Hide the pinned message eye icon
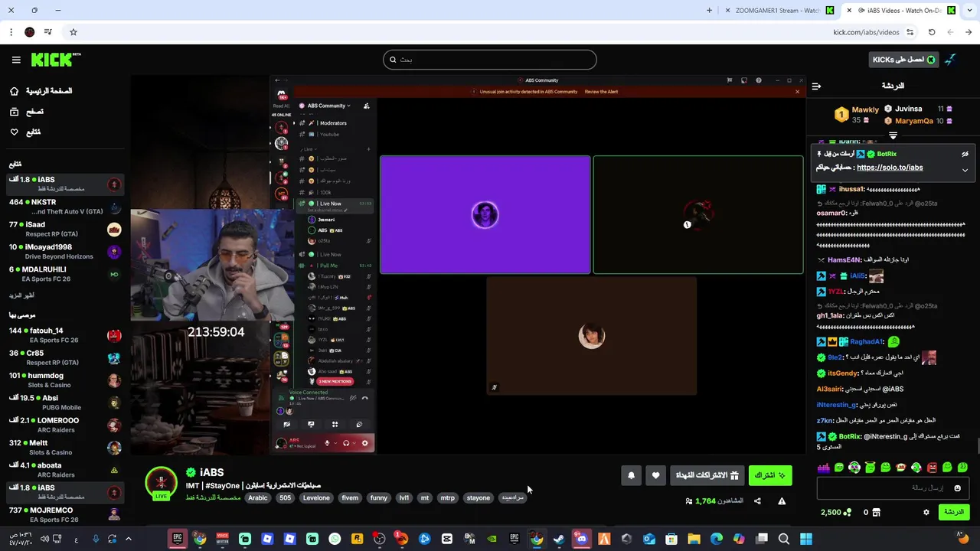The image size is (980, 551). [x=965, y=154]
